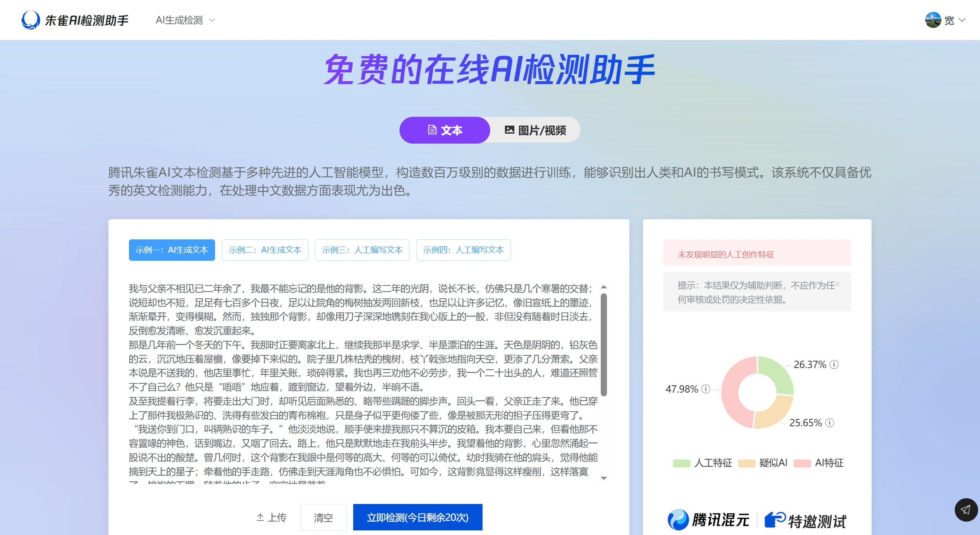Click the 腾讯混元 logo at bottom right
This screenshot has width=980, height=535.
[677, 520]
